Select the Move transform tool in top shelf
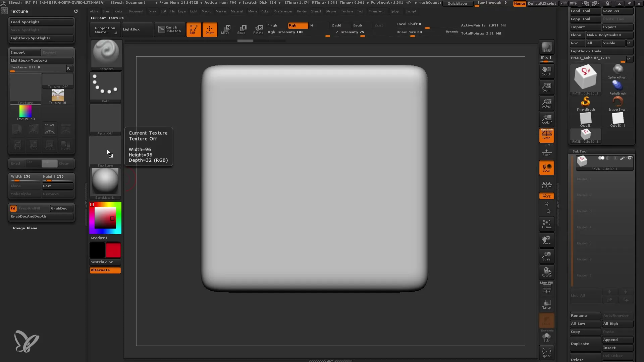This screenshot has width=644, height=362. click(225, 29)
